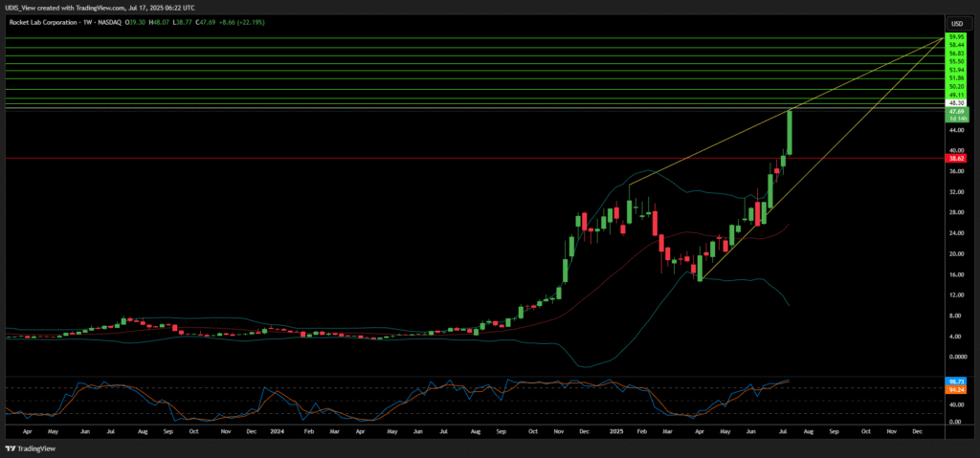980x458 pixels.
Task: Click the 2024 year marker on time axis
Action: click(278, 432)
